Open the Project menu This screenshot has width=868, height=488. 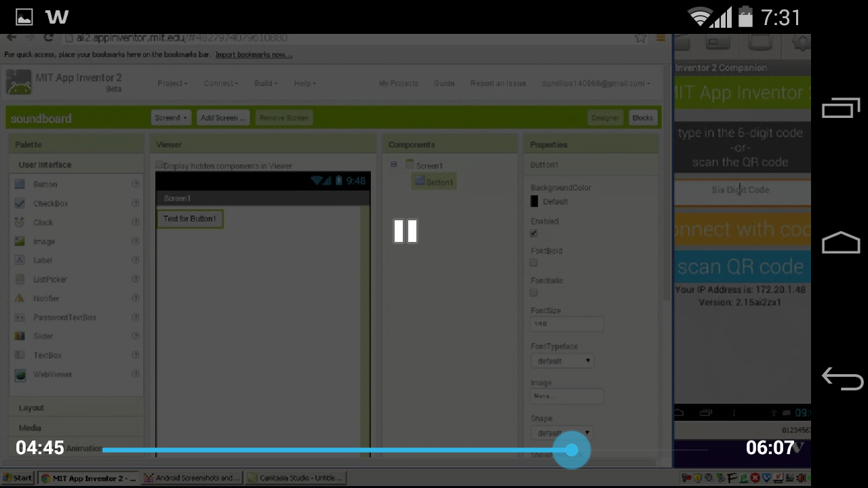(x=172, y=83)
